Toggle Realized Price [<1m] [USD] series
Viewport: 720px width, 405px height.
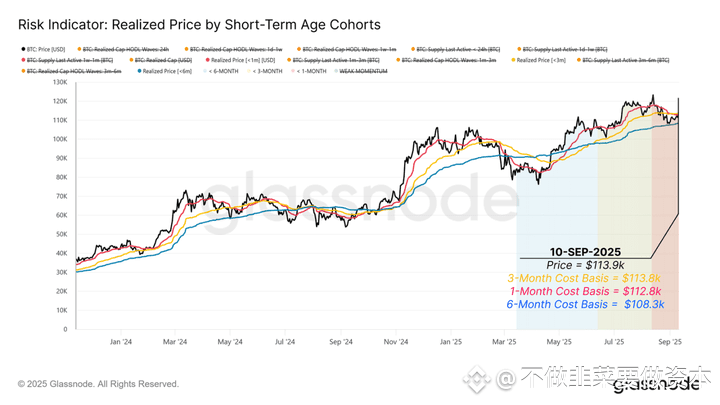(x=240, y=60)
